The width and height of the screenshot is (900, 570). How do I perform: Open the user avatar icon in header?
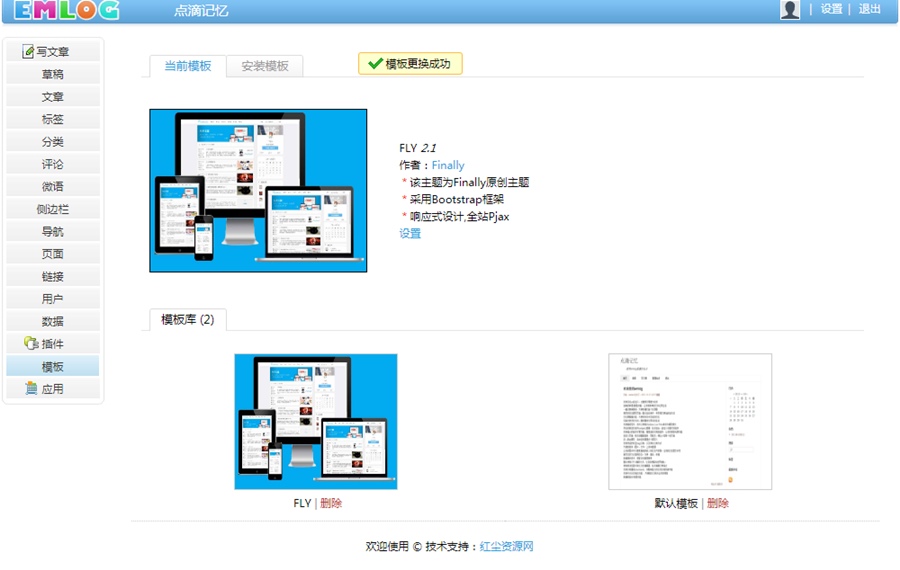click(x=790, y=10)
